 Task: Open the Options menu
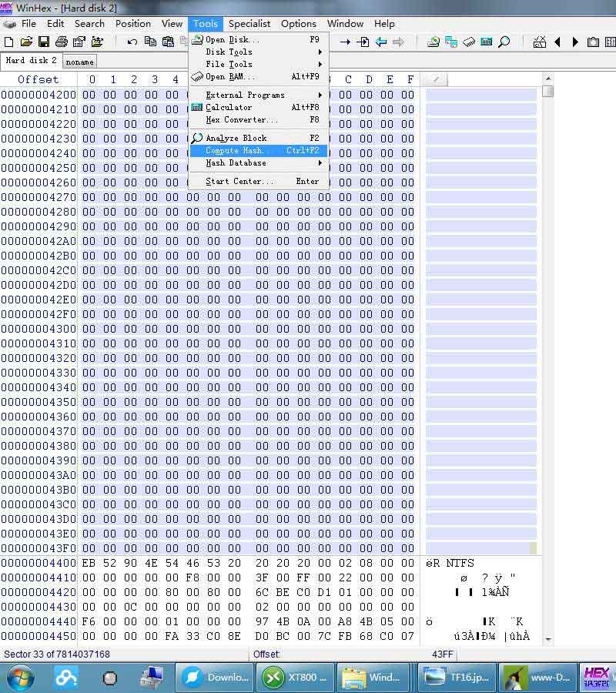point(299,24)
